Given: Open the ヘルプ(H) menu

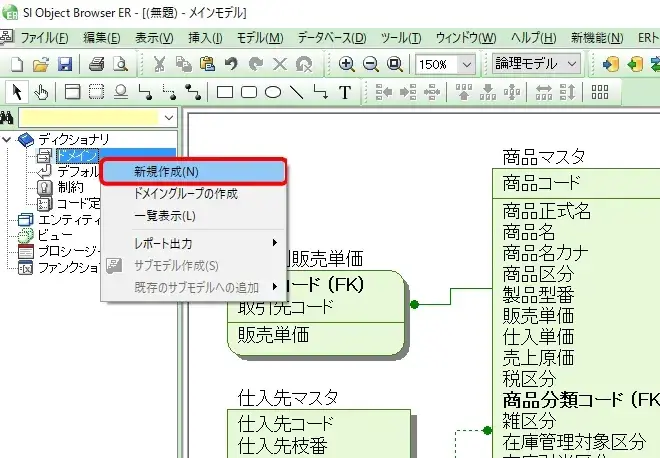Looking at the screenshot, I should (533, 38).
